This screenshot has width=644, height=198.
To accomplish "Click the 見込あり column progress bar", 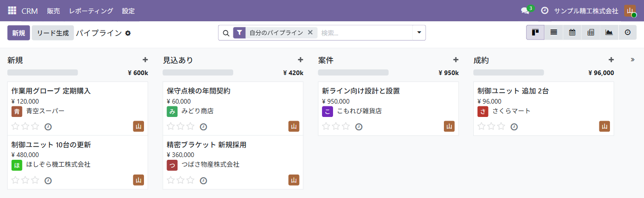I will point(198,72).
